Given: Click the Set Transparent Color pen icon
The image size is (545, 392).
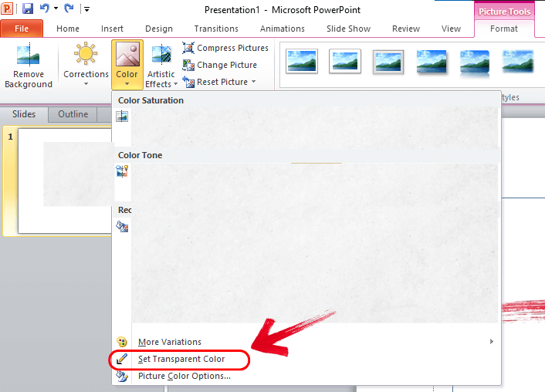Looking at the screenshot, I should click(x=122, y=359).
